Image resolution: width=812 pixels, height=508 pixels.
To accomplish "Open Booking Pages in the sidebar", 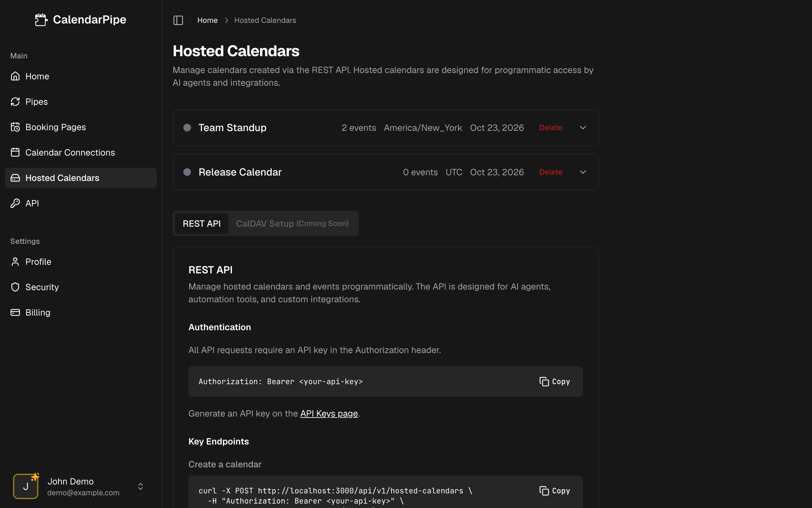I will (x=81, y=127).
